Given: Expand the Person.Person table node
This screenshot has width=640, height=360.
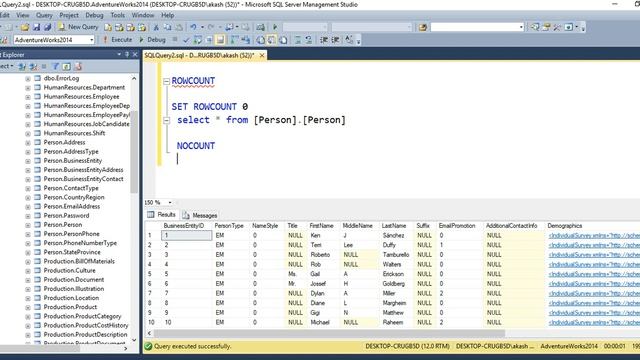Looking at the screenshot, I should 28,225.
